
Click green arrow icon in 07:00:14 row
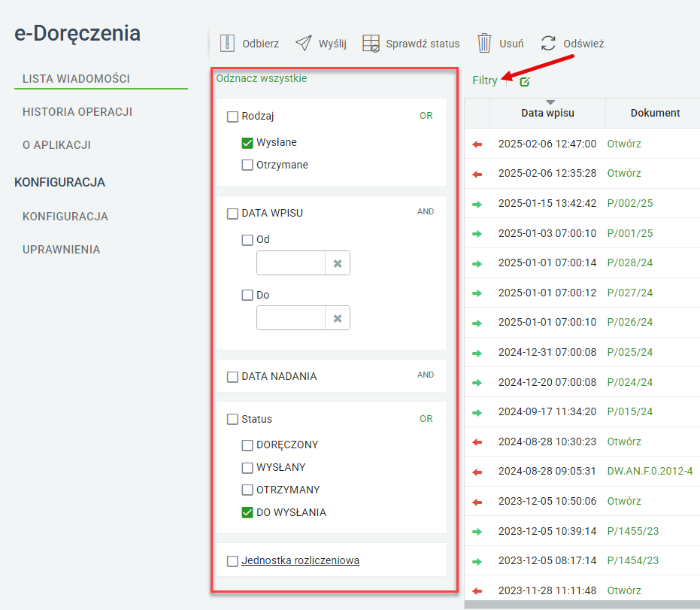[477, 263]
